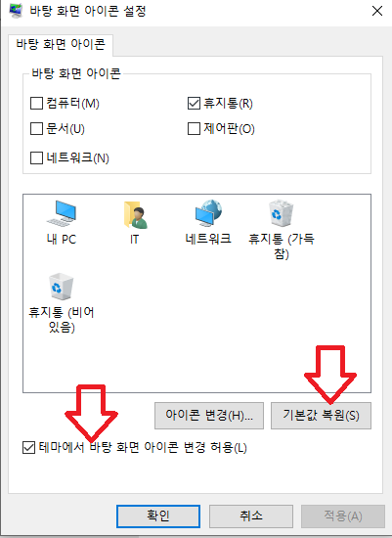Viewport: 392px width, 538px height.
Task: Click the 기본값 복원(S) button
Action: [x=321, y=416]
